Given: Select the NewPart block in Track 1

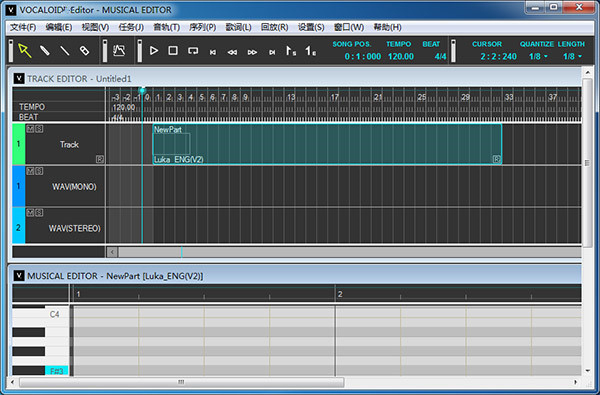Looking at the screenshot, I should 327,144.
